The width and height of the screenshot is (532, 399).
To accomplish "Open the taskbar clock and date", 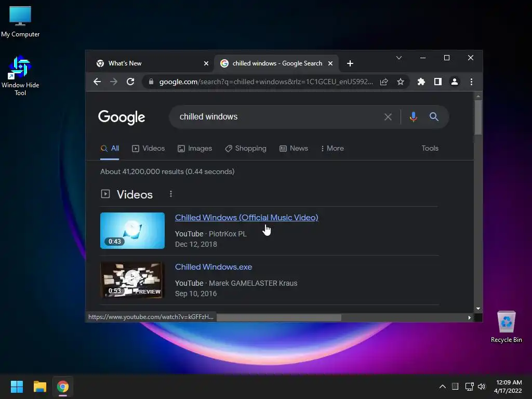I will coord(508,387).
